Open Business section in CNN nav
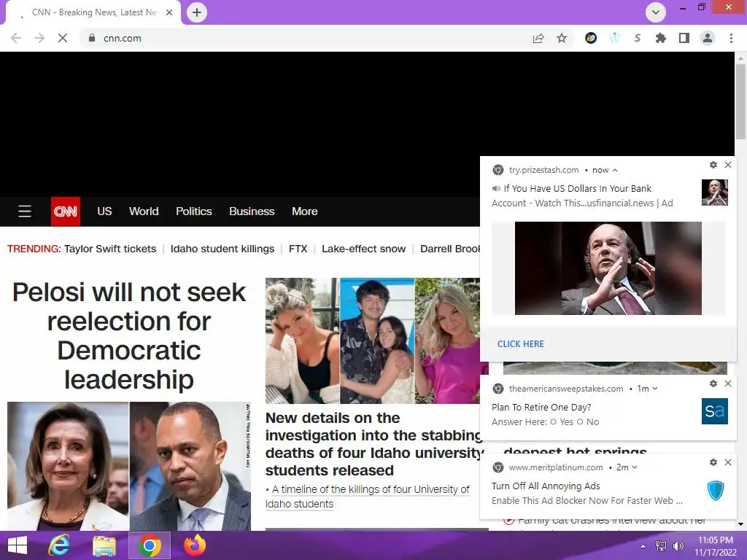The width and height of the screenshot is (747, 560). click(252, 211)
